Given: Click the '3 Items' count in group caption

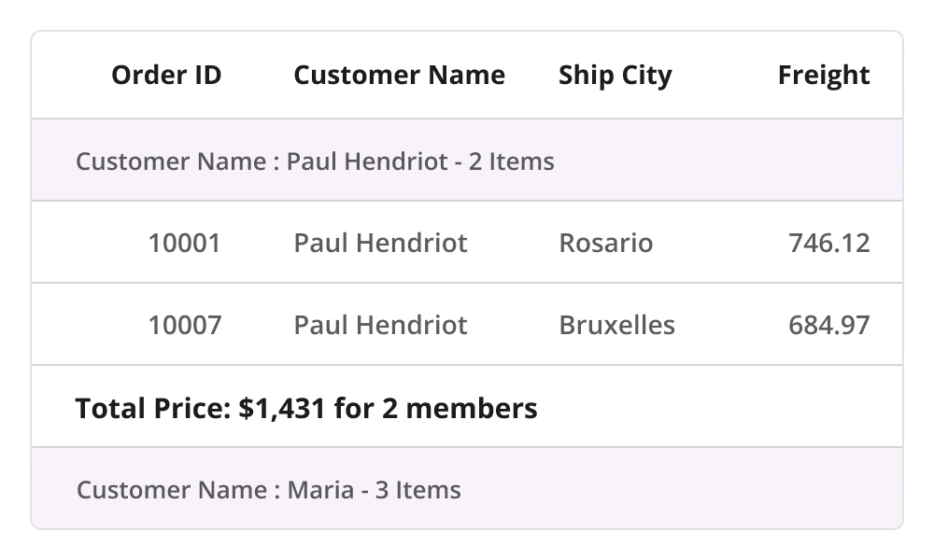Looking at the screenshot, I should coord(417,490).
